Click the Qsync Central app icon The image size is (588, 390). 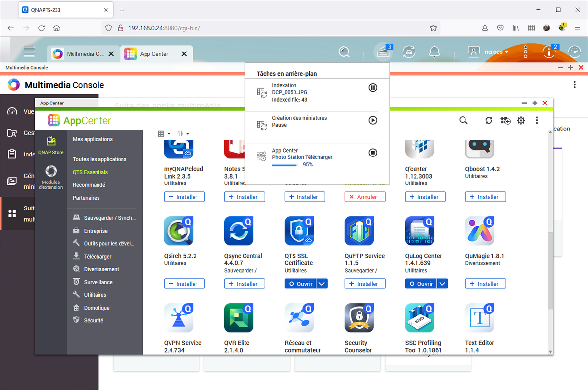(239, 231)
